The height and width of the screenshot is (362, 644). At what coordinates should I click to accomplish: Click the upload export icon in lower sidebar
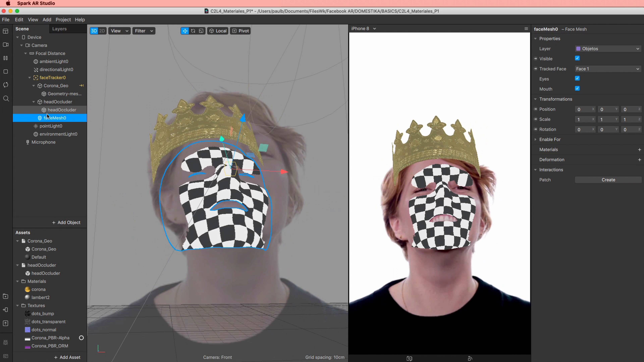pyautogui.click(x=6, y=323)
